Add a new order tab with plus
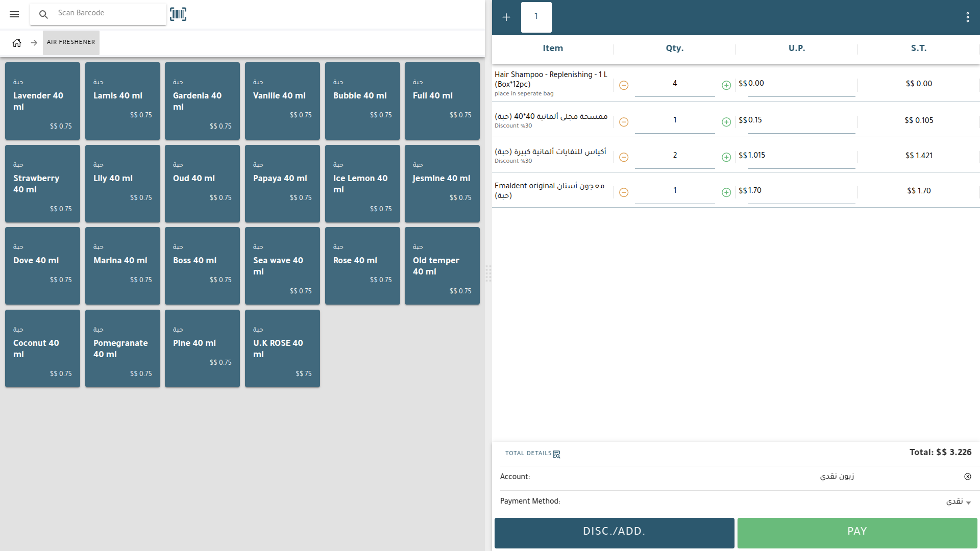Screen dimensions: 980x551 [x=506, y=17]
